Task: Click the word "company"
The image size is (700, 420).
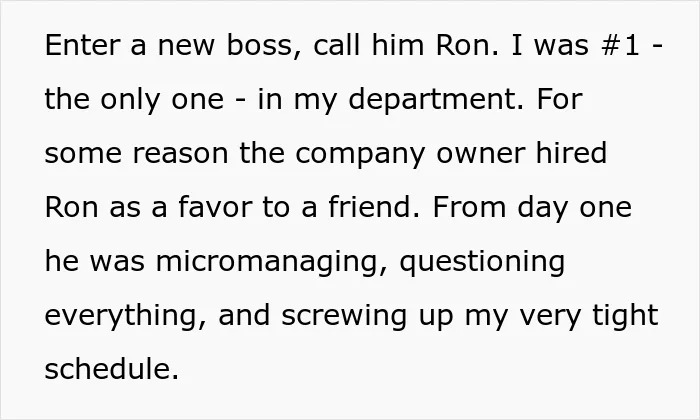Action: (x=360, y=154)
